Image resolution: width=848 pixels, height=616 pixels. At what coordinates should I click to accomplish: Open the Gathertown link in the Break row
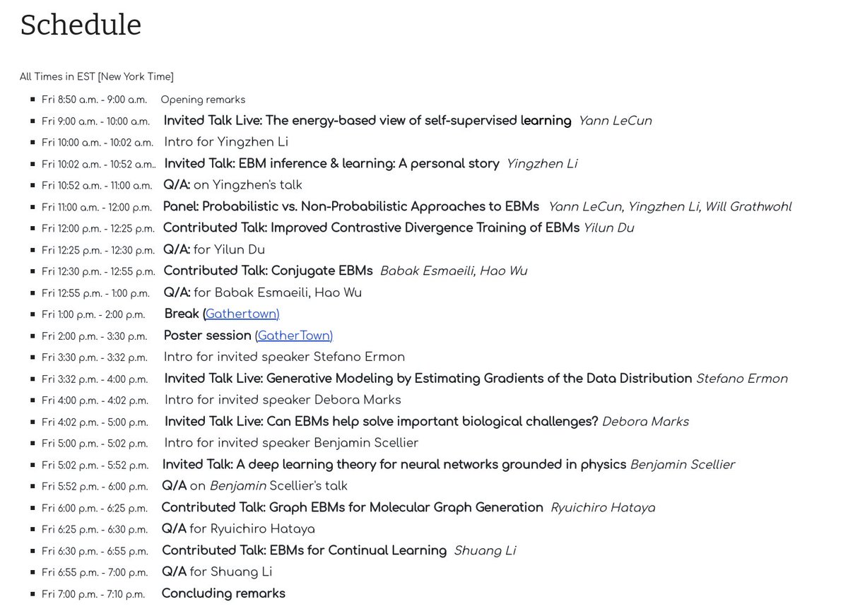coord(242,314)
